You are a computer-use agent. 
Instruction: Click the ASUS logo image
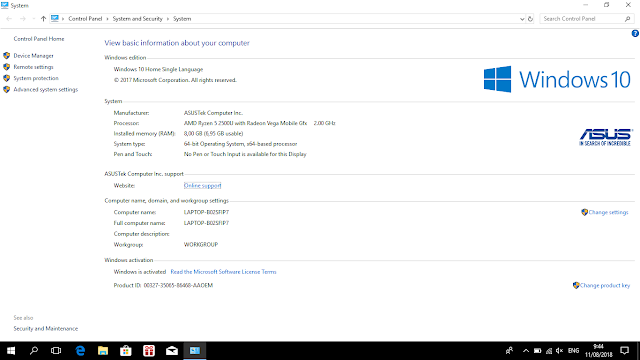(605, 137)
